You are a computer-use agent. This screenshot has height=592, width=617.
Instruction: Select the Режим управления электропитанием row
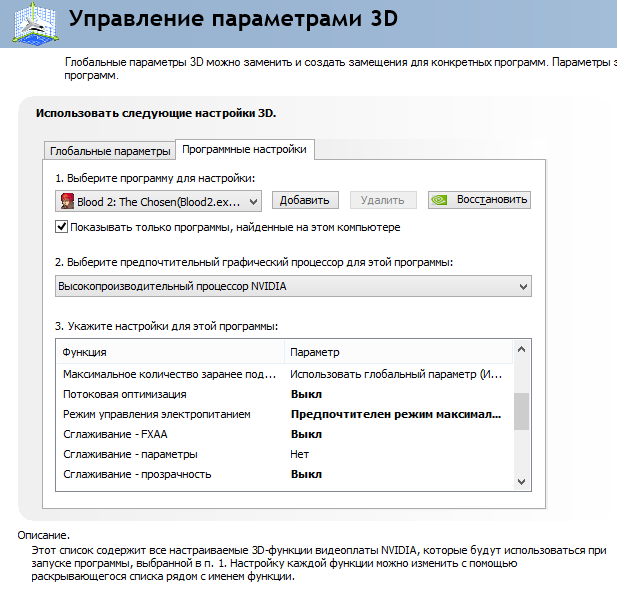[x=285, y=414]
